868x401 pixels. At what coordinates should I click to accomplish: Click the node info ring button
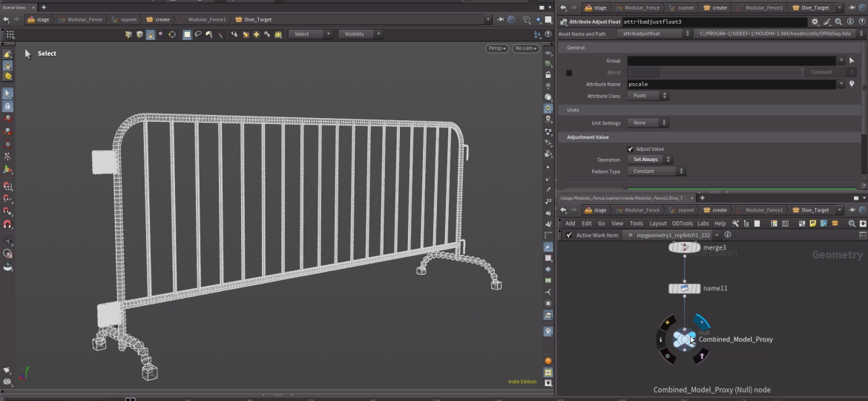(x=660, y=339)
